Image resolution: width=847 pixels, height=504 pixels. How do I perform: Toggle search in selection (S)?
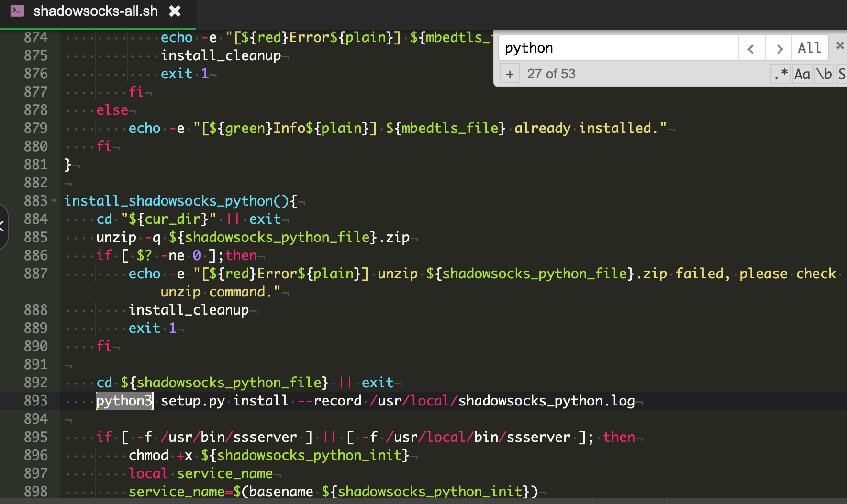coord(841,74)
